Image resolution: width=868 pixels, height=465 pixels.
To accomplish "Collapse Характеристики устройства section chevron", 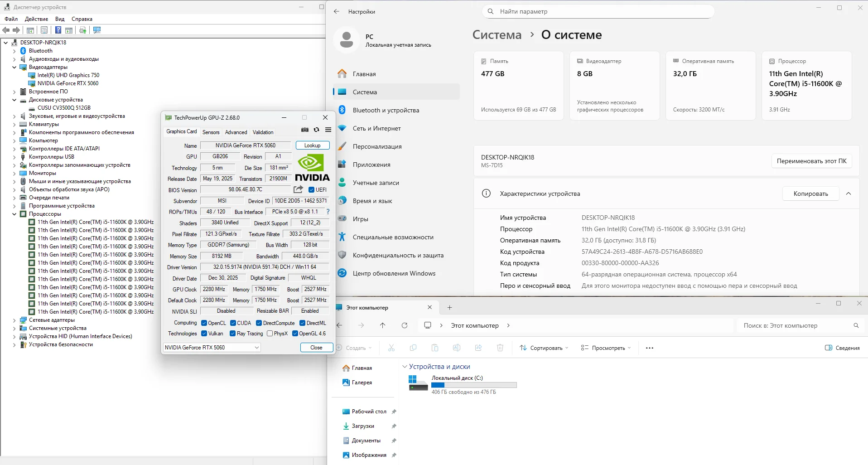I will (849, 194).
